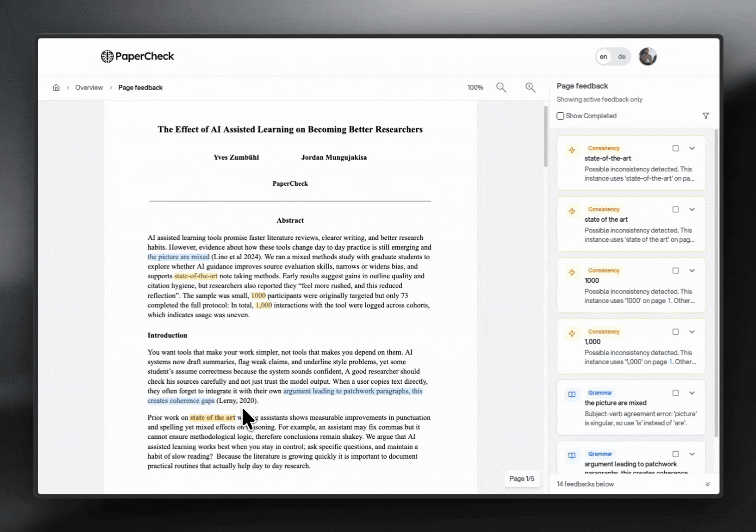Switch language to English
The width and height of the screenshot is (756, 532).
[604, 57]
